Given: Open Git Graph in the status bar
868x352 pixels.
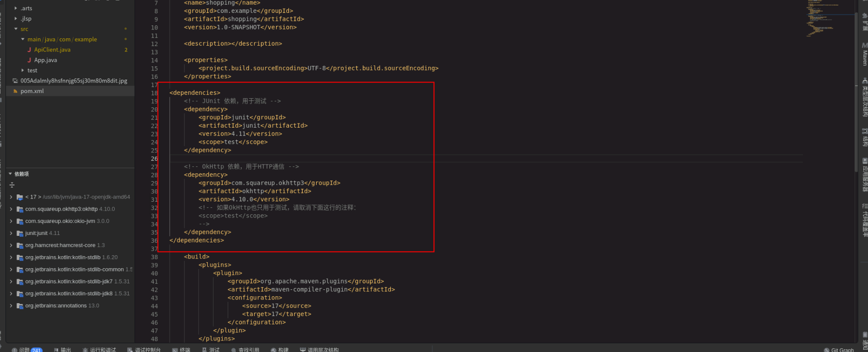Looking at the screenshot, I should pos(839,350).
